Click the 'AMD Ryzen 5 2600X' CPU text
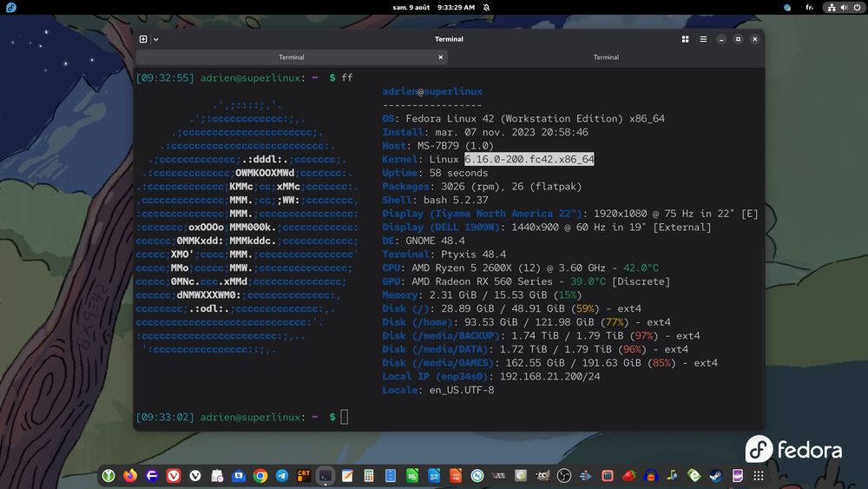Image resolution: width=868 pixels, height=489 pixels. [462, 268]
